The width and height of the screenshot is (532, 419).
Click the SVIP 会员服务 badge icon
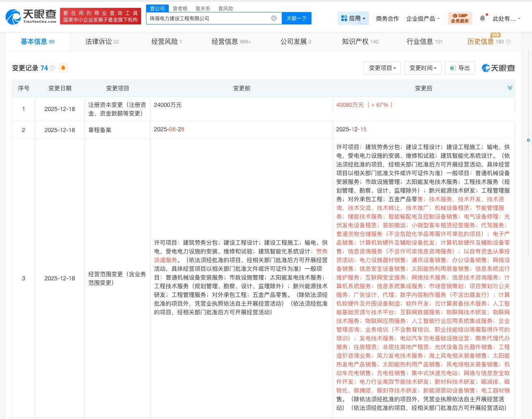click(x=460, y=18)
